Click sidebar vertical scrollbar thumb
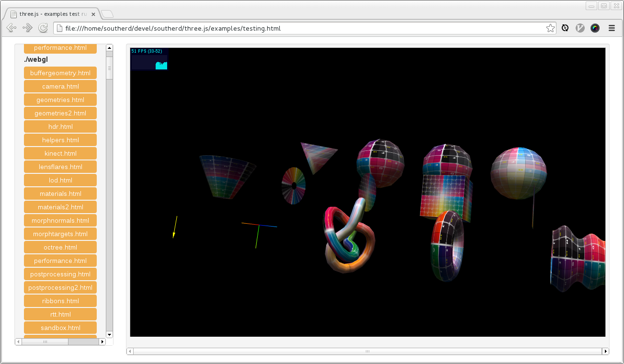 point(109,68)
